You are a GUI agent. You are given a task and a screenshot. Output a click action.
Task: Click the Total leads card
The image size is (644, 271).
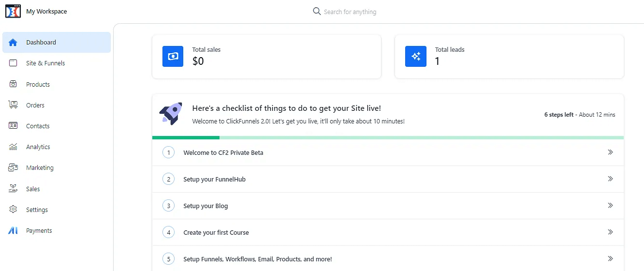[509, 57]
